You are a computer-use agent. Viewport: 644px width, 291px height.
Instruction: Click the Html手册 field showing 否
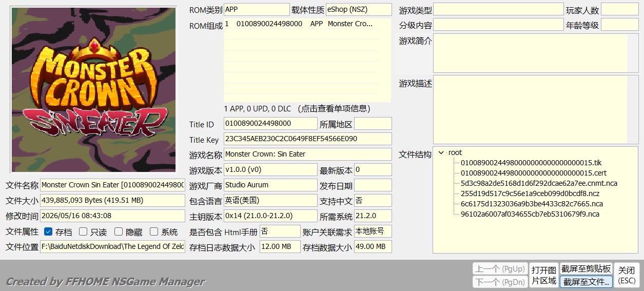coord(280,231)
